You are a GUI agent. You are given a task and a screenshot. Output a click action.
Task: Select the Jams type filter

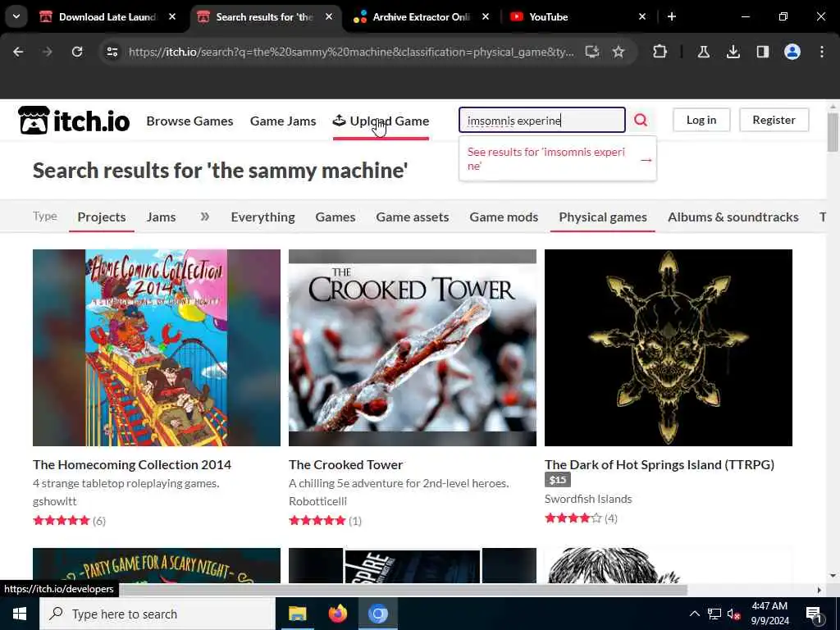pyautogui.click(x=162, y=217)
